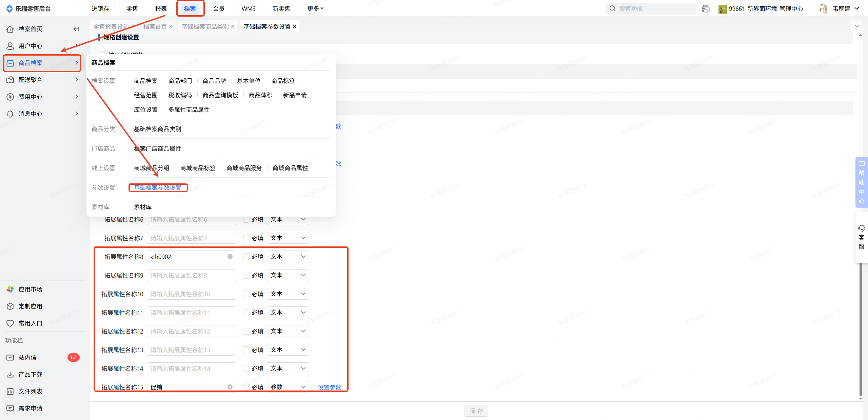
Task: Enable 必填 checkbox for 拓展属性名称15
Action: click(246, 387)
